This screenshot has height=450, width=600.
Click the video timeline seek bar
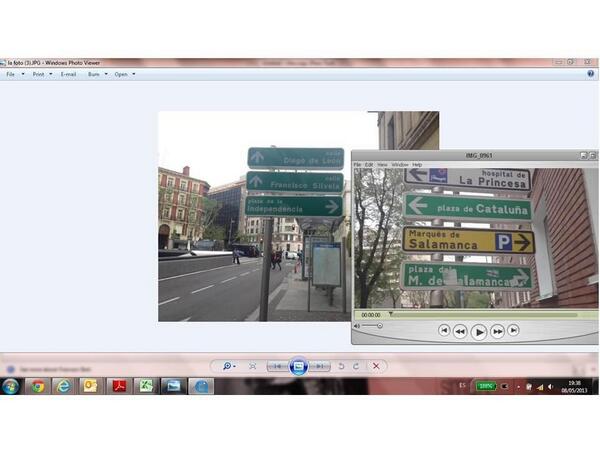484,315
